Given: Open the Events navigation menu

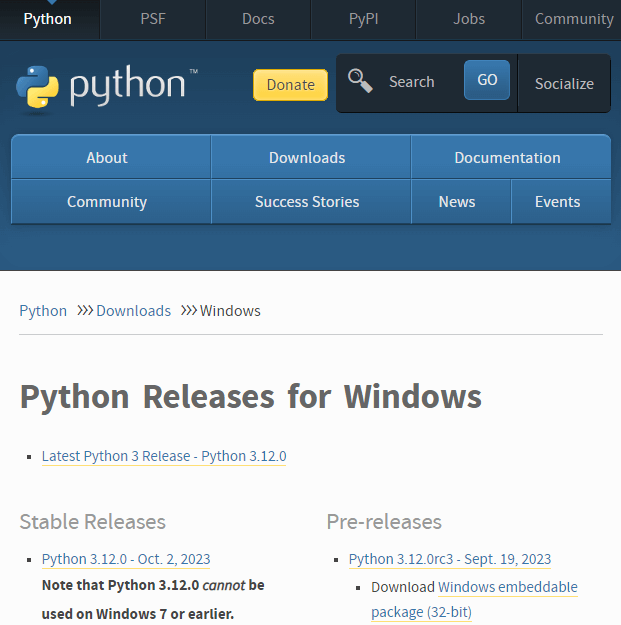Looking at the screenshot, I should pyautogui.click(x=557, y=202).
